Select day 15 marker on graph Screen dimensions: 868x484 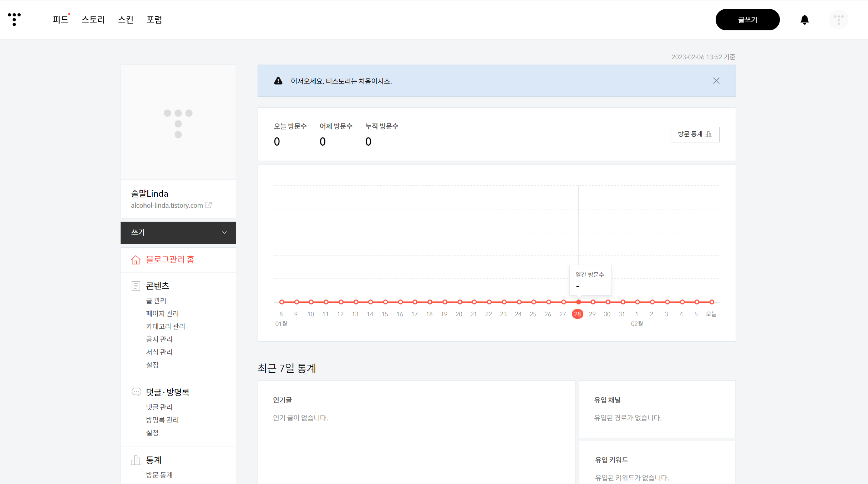click(x=385, y=302)
